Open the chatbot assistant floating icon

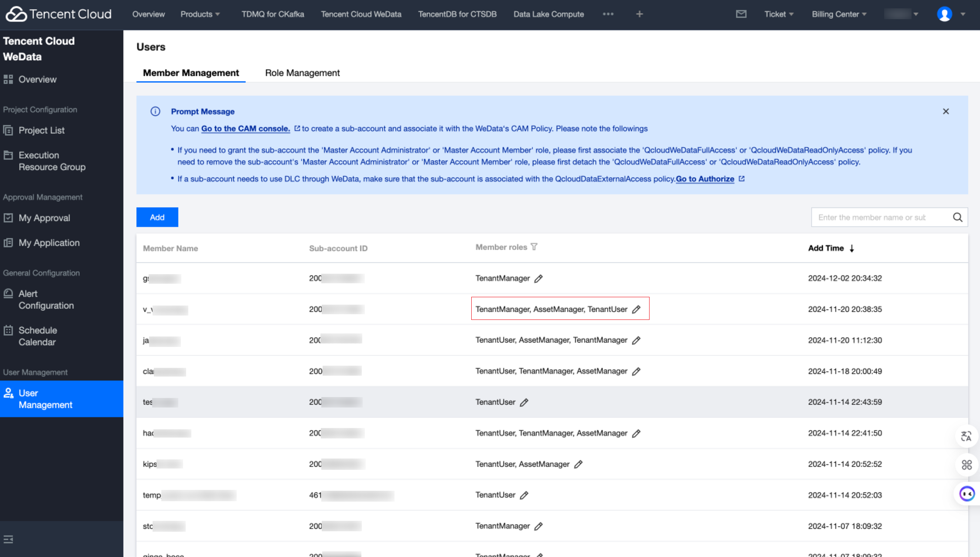tap(967, 494)
